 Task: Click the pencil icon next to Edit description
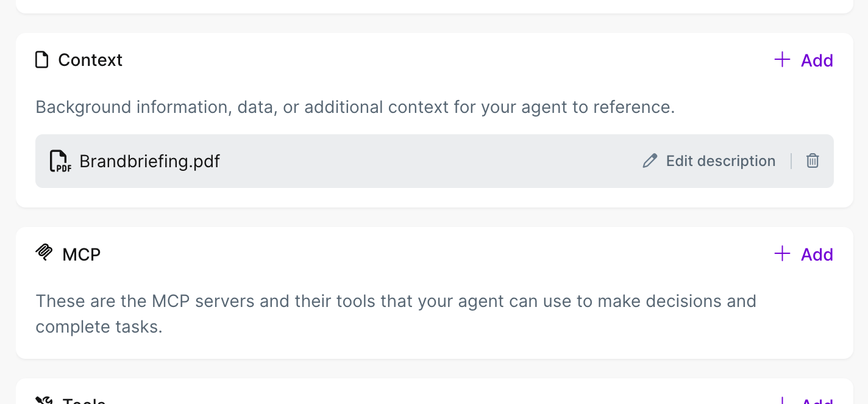click(650, 161)
